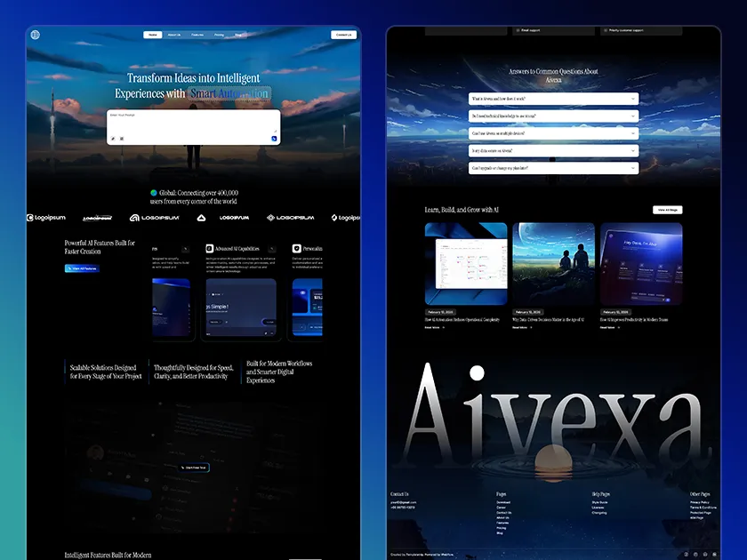Click 'Thoughtfully Designed for Speed' heading text
Image resolution: width=747 pixels, height=560 pixels.
click(194, 372)
